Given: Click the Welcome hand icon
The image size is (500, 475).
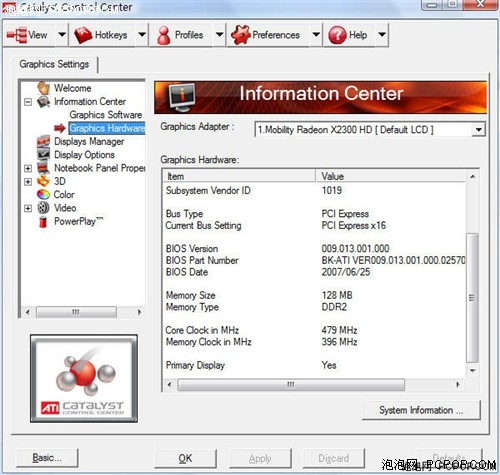Looking at the screenshot, I should point(43,88).
